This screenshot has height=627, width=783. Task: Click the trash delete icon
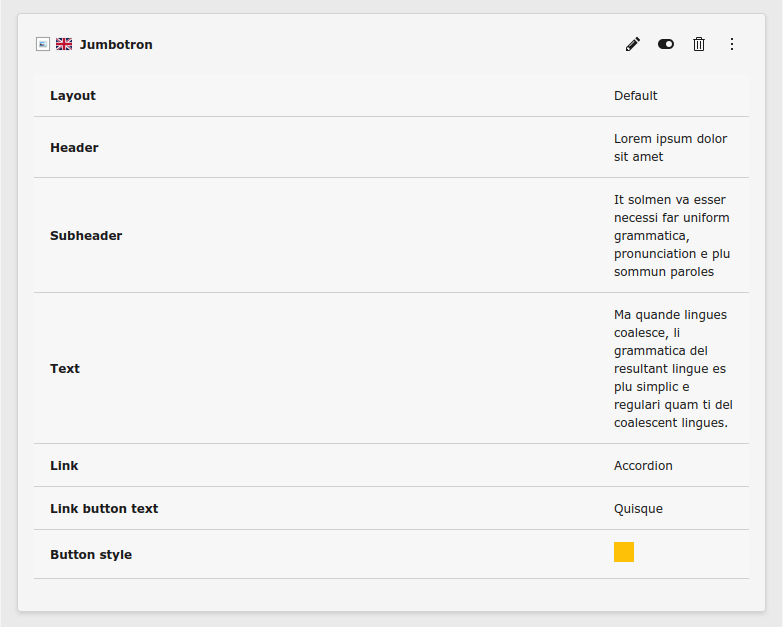click(x=699, y=44)
